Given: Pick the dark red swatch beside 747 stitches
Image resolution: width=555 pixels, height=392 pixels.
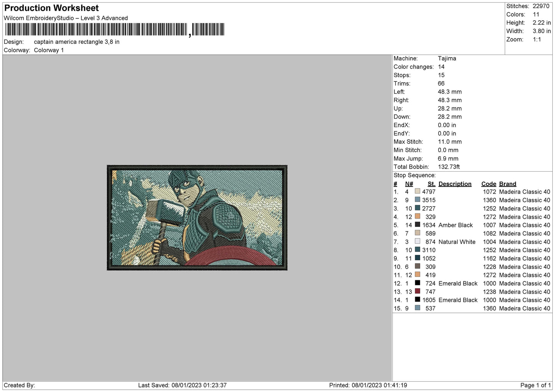Looking at the screenshot, I should pyautogui.click(x=417, y=291).
